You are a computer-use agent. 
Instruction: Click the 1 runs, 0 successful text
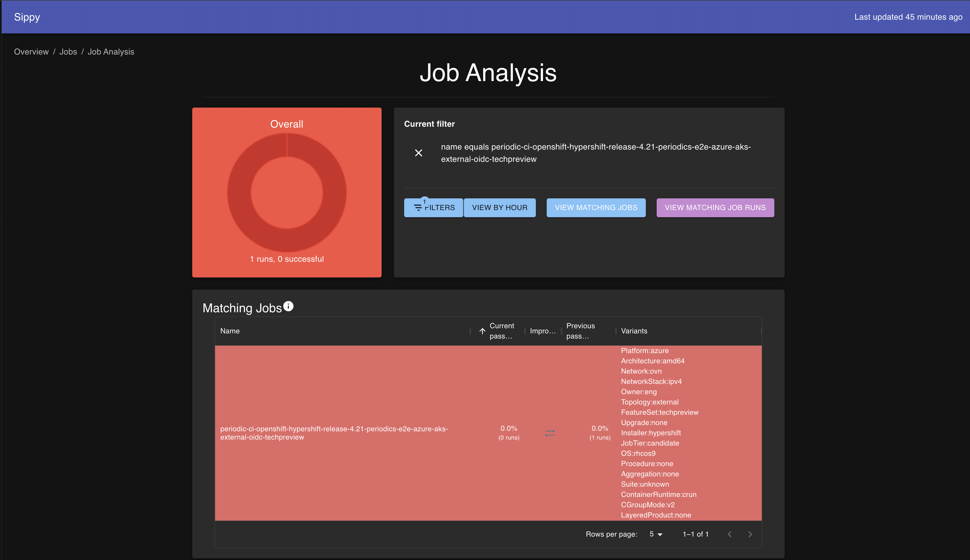287,259
